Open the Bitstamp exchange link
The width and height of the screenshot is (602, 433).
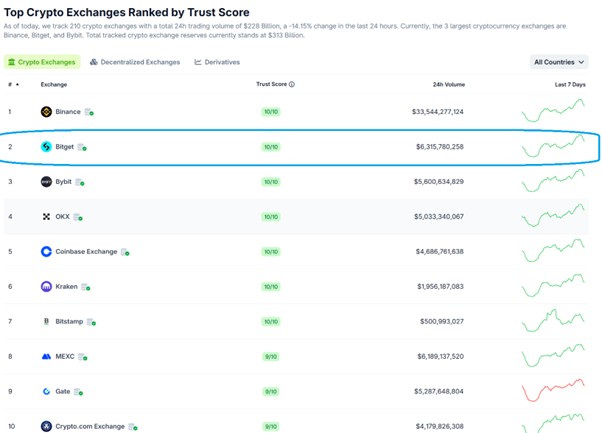[x=69, y=321]
